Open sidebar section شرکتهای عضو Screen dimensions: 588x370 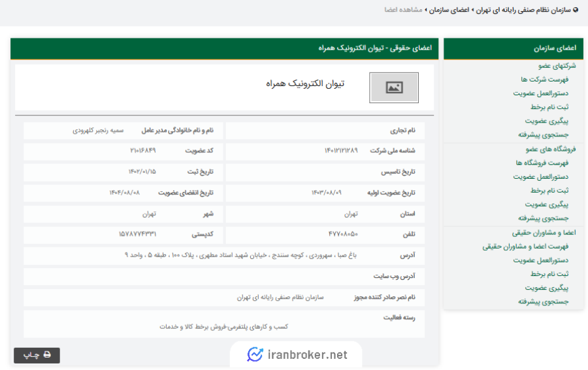pos(557,66)
